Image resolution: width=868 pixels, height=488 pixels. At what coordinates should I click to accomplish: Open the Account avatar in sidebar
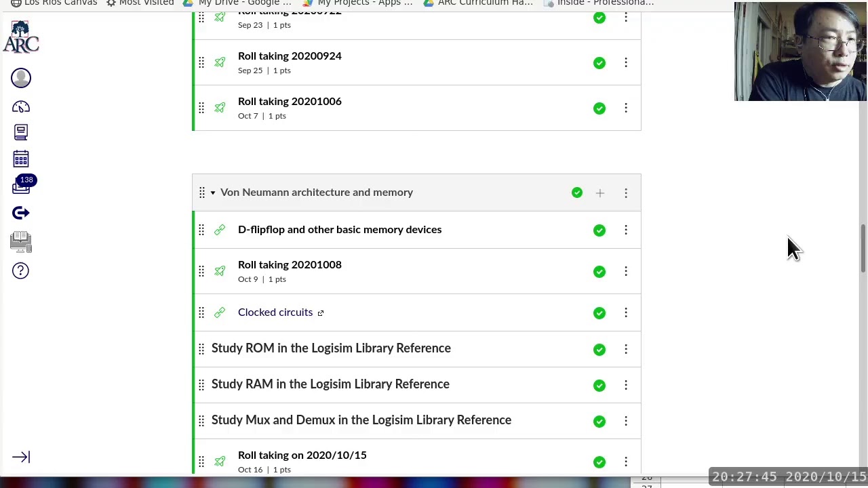[x=21, y=78]
